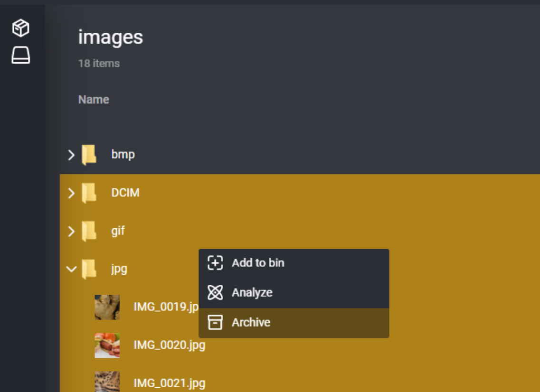Choose Archive from context menu
The height and width of the screenshot is (392, 540).
[294, 323]
